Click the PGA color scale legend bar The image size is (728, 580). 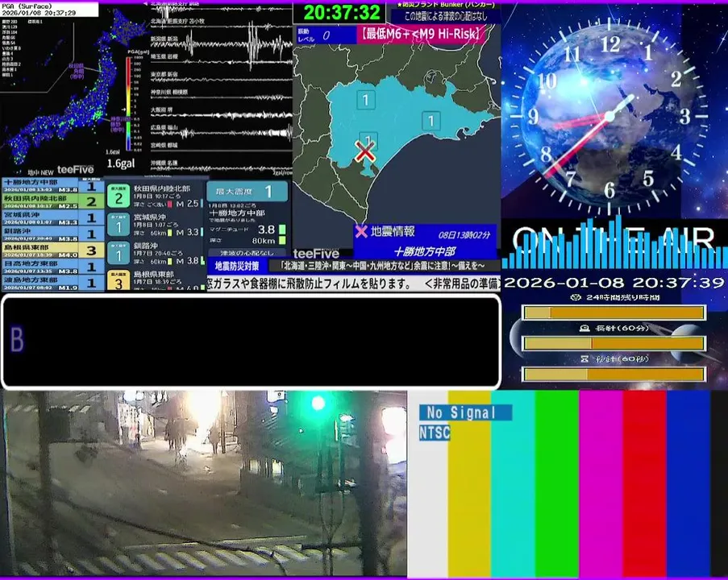(x=129, y=103)
